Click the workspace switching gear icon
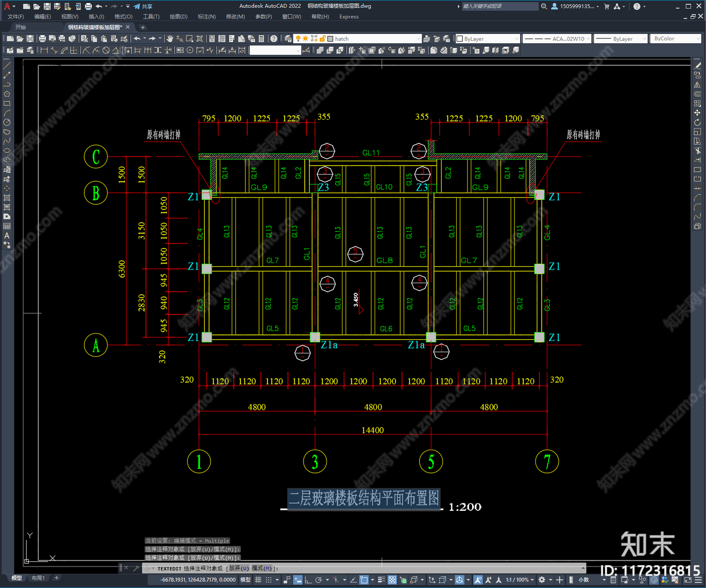Image resolution: width=706 pixels, height=588 pixels. (542, 580)
